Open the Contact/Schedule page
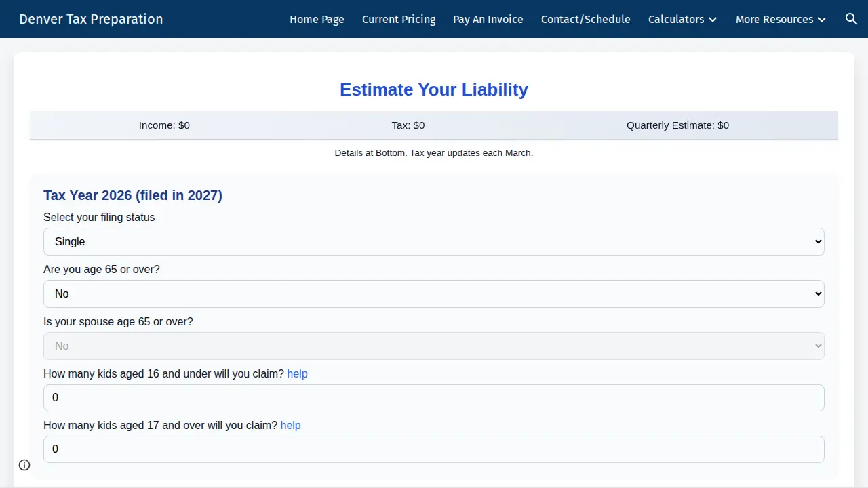 tap(586, 19)
